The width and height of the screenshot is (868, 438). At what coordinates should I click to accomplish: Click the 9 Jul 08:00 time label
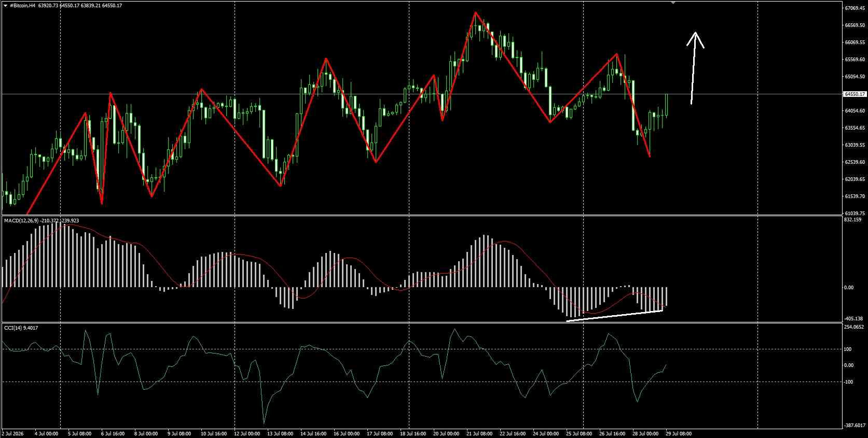(179, 434)
